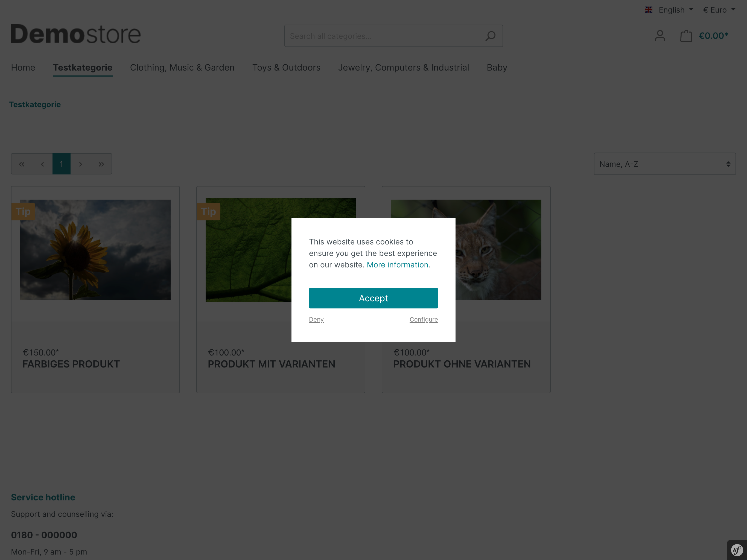Select the Clothing Music Garden menu item
Image resolution: width=747 pixels, height=560 pixels.
[182, 68]
